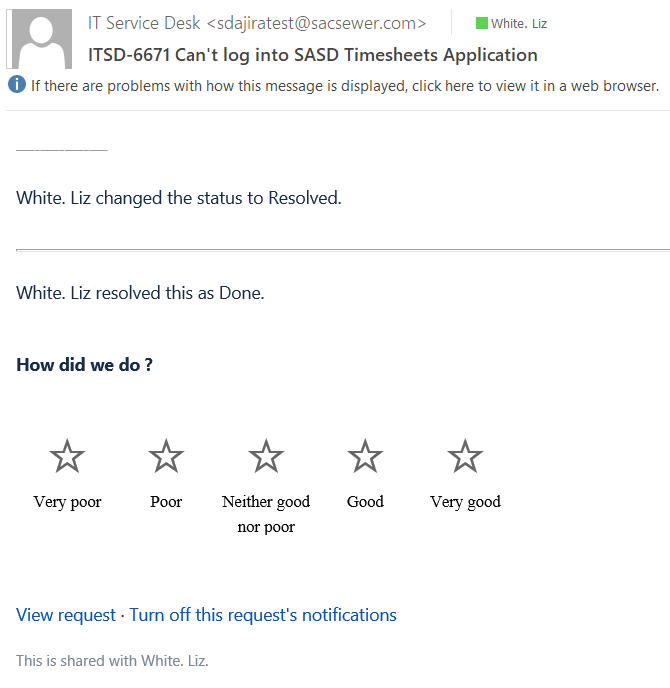Open View request link

(66, 615)
